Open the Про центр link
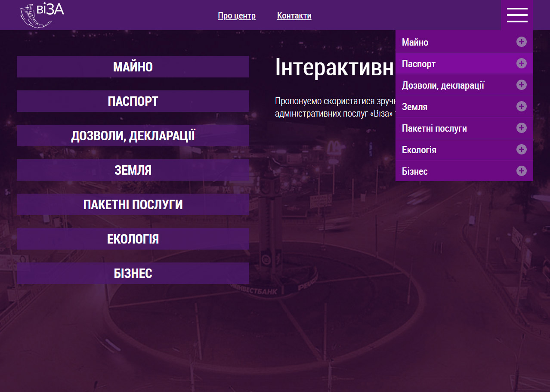This screenshot has width=550, height=392. click(x=237, y=16)
